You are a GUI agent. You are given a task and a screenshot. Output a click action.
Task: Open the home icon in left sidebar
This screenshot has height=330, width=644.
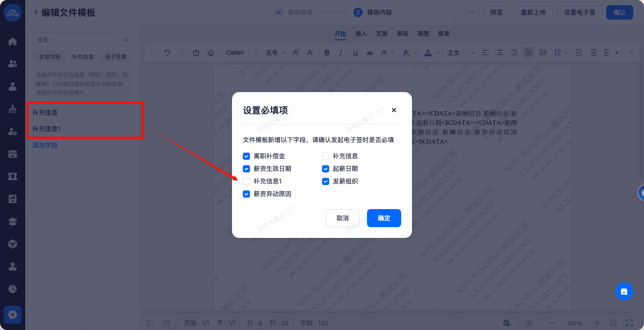pos(13,41)
